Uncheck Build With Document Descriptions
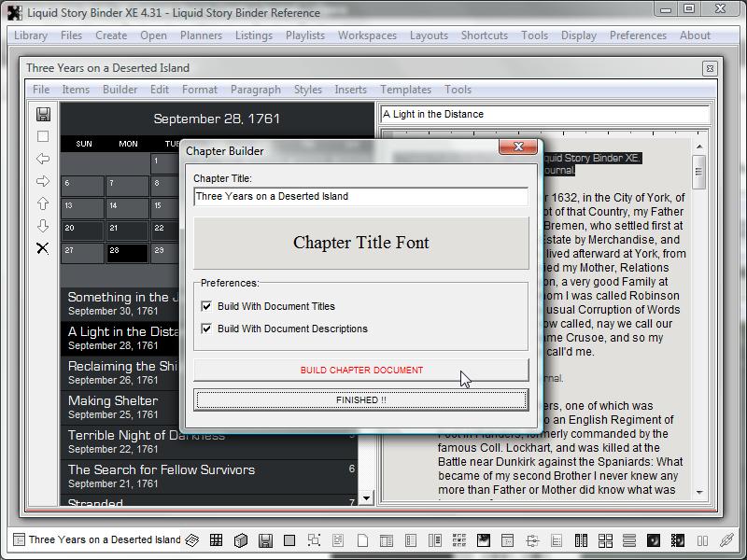 tap(207, 329)
